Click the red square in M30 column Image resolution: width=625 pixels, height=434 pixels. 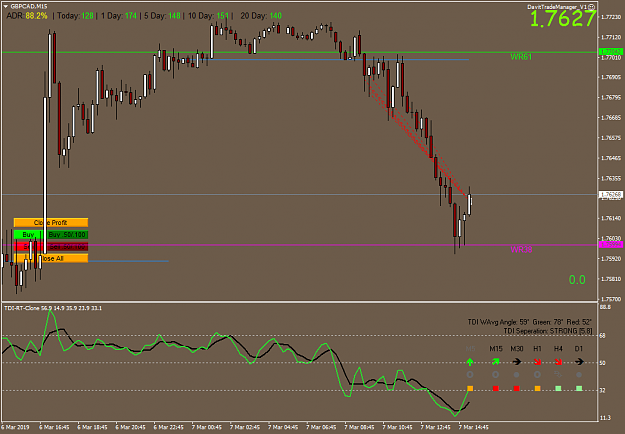[x=517, y=388]
